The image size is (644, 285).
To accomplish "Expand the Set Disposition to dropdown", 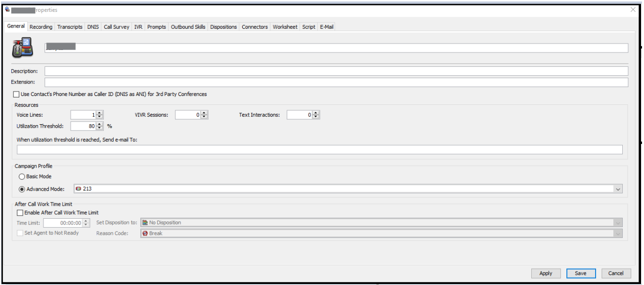I will click(x=618, y=223).
